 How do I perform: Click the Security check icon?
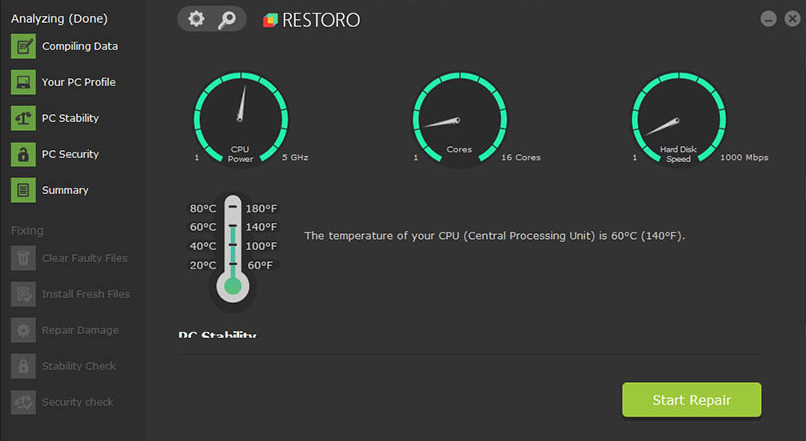click(23, 402)
